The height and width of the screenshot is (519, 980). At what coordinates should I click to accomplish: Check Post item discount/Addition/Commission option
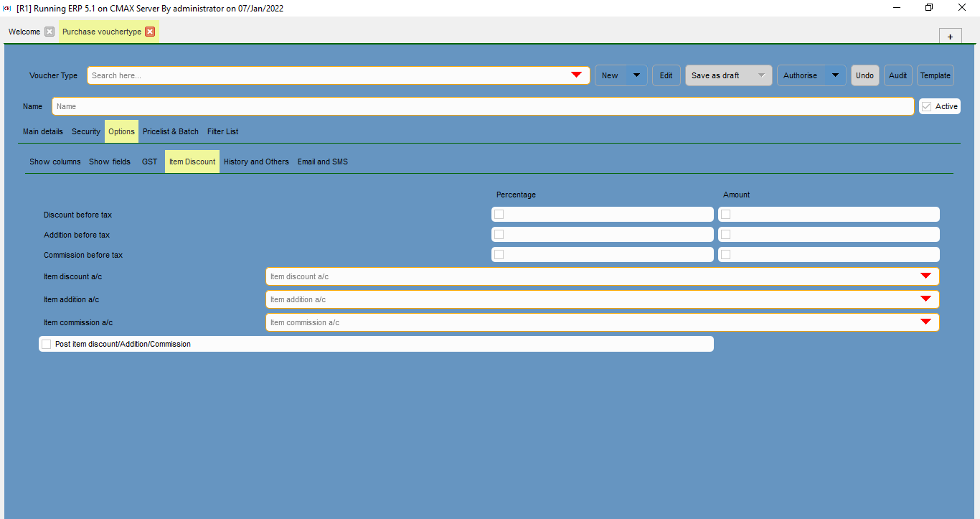(x=47, y=345)
